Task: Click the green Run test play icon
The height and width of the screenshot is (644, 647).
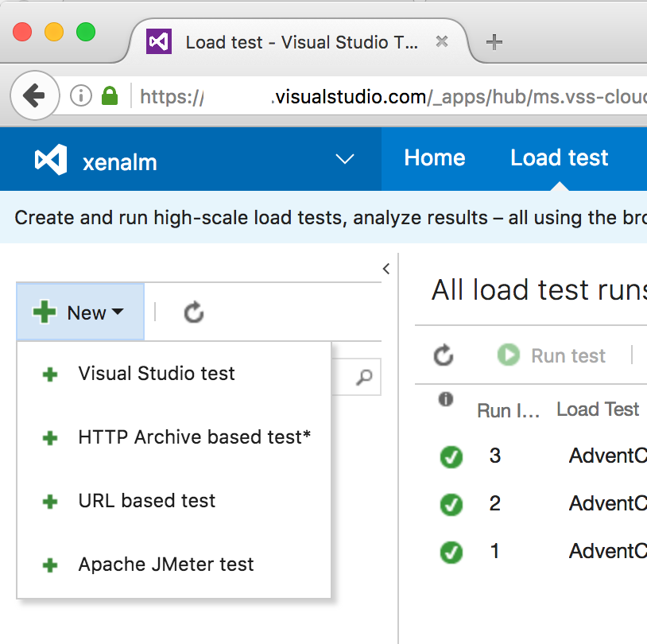Action: click(509, 355)
